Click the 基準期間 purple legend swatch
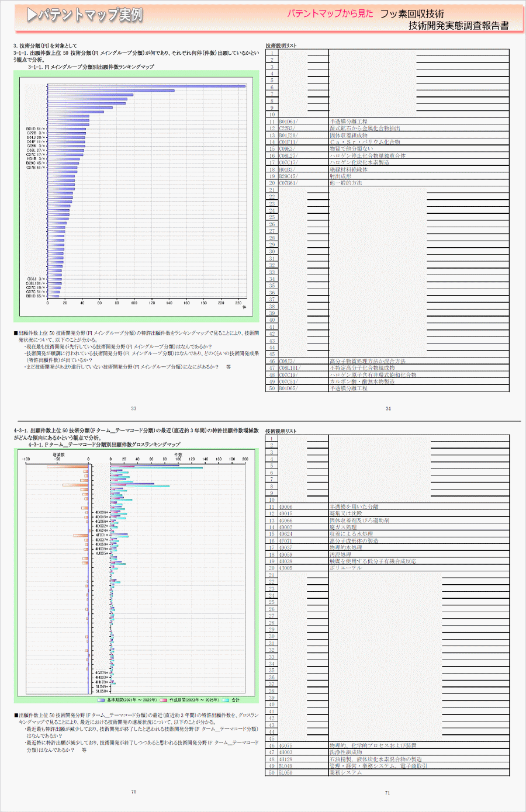 pos(102,700)
